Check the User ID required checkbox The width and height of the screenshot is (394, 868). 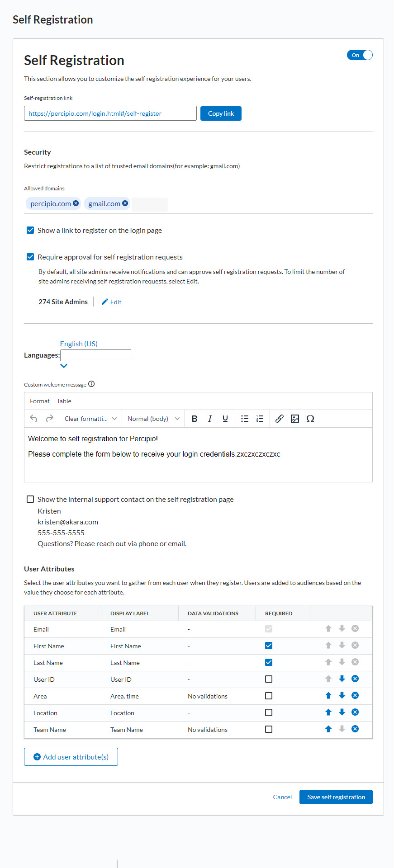[268, 679]
